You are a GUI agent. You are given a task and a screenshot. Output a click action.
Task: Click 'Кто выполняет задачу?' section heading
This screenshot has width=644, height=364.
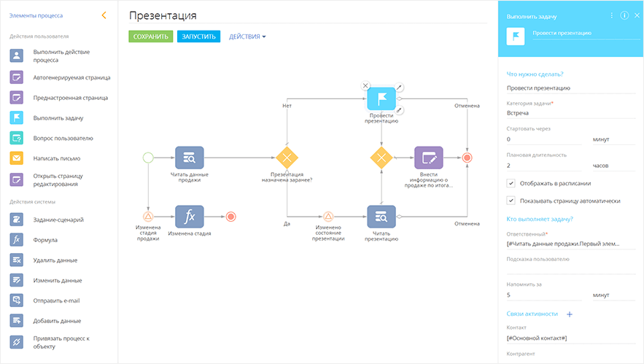pos(540,219)
